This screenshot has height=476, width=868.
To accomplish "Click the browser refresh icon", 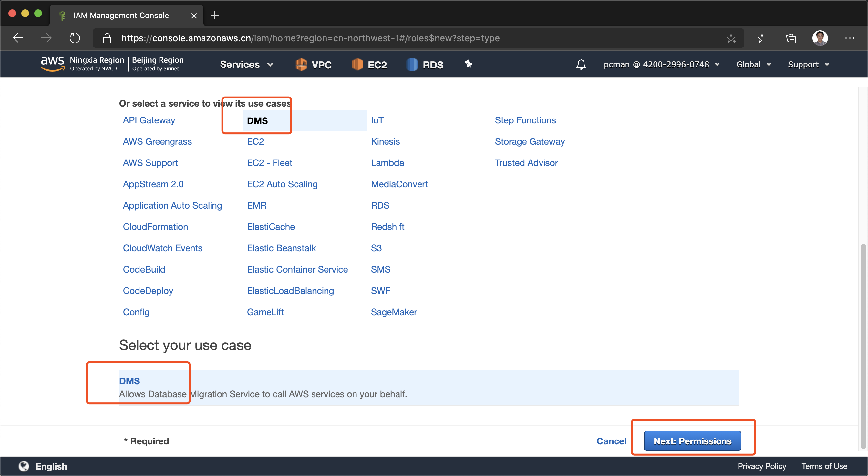I will (75, 38).
